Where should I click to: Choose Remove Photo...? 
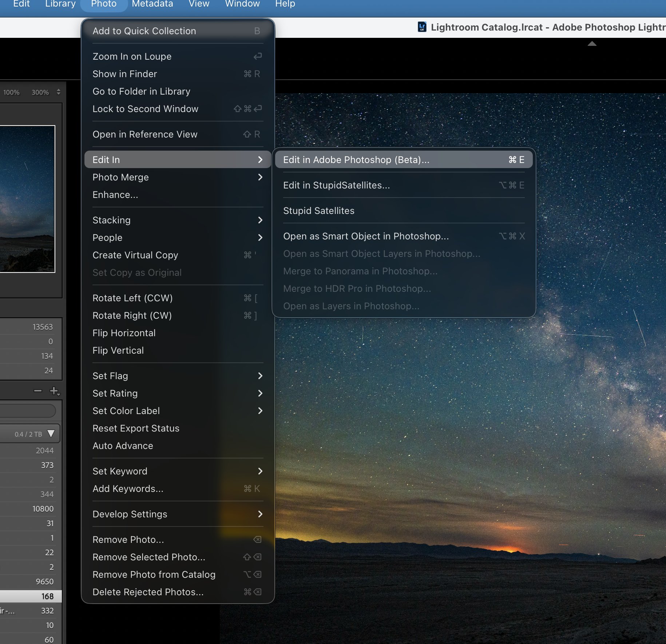(178, 540)
